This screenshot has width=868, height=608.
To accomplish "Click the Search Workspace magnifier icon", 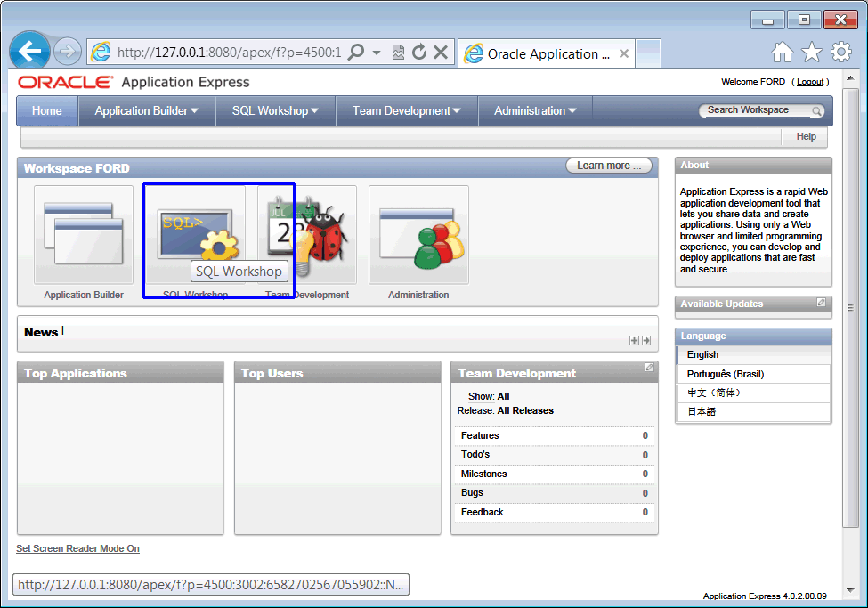I will tap(816, 110).
